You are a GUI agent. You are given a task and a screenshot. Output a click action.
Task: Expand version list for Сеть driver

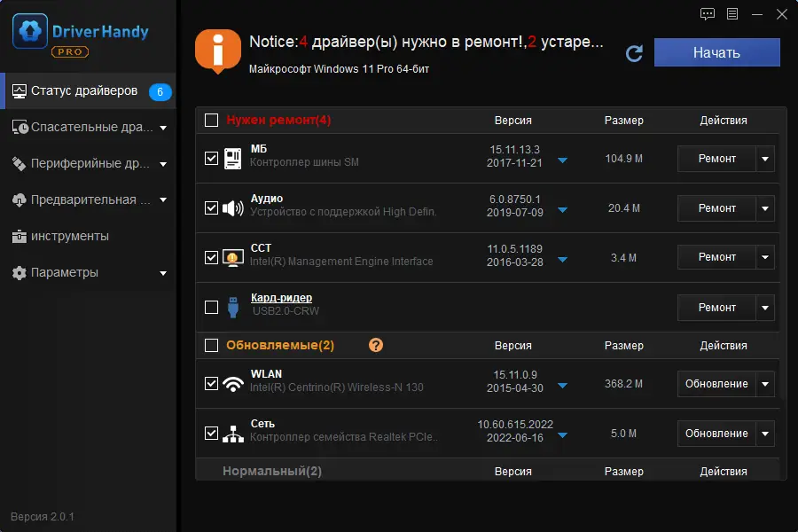coord(562,435)
